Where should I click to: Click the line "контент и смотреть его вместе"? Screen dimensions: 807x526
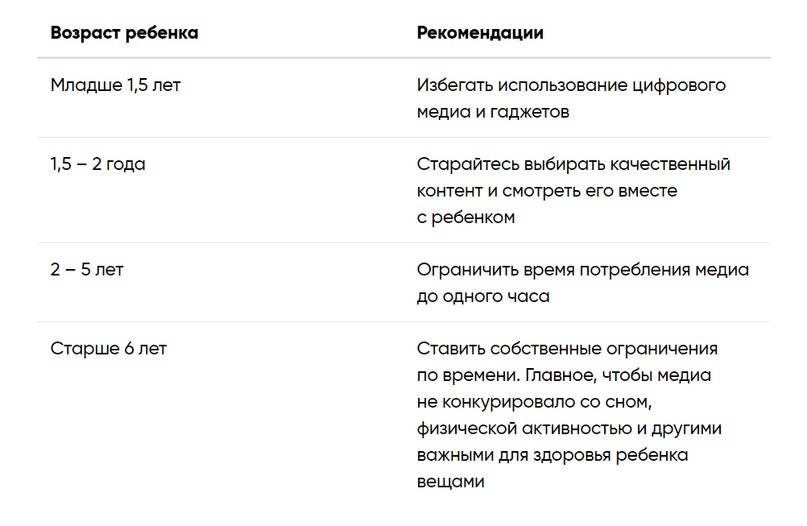[x=547, y=190]
